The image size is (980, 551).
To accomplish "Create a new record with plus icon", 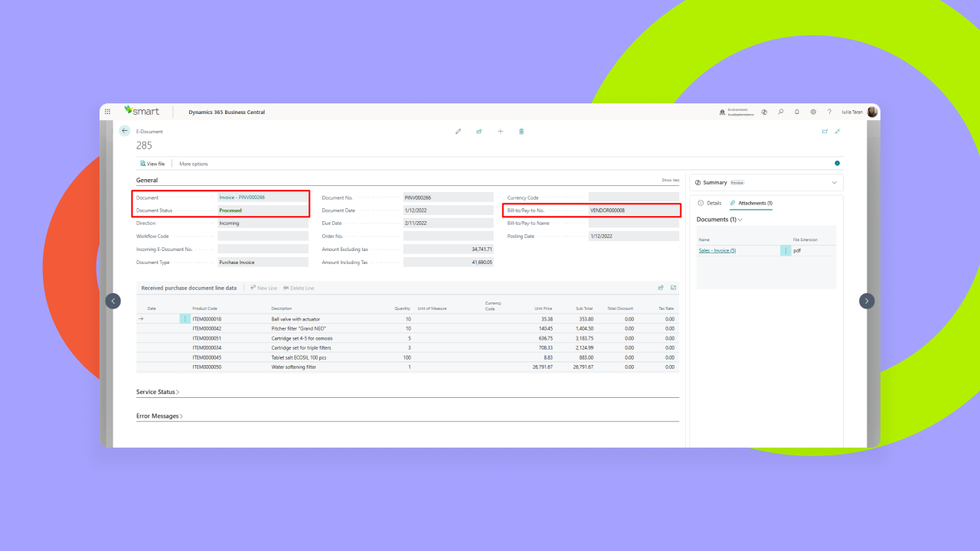I will point(501,132).
